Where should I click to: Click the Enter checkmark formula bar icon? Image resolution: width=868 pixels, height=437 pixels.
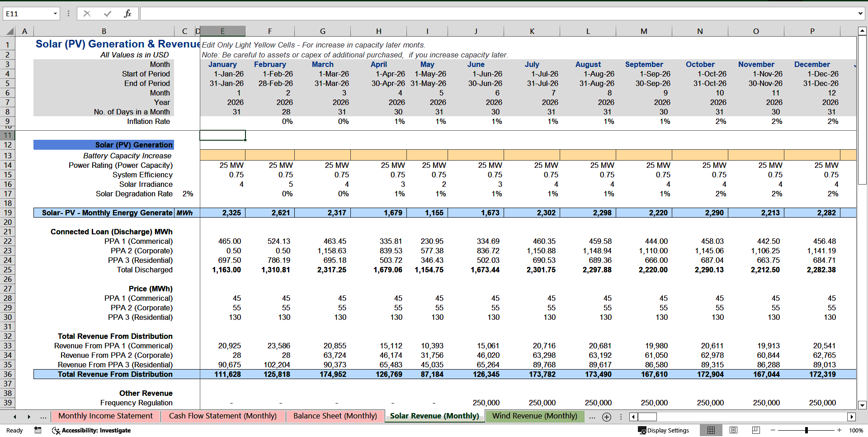(x=108, y=14)
